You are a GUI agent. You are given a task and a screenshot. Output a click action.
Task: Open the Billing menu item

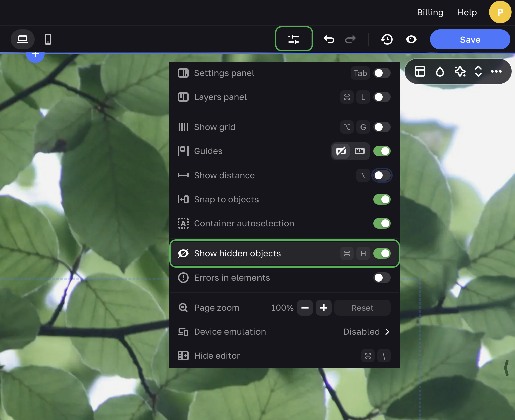(x=430, y=12)
